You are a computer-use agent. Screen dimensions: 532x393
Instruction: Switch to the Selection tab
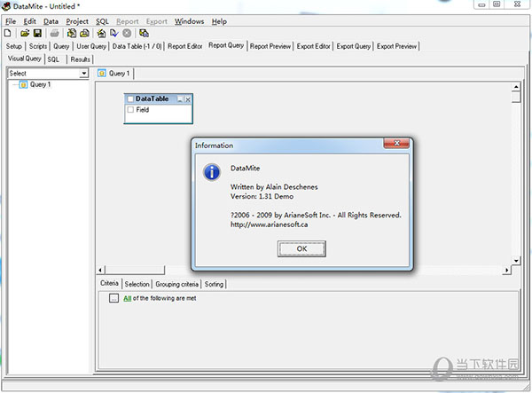click(x=137, y=284)
